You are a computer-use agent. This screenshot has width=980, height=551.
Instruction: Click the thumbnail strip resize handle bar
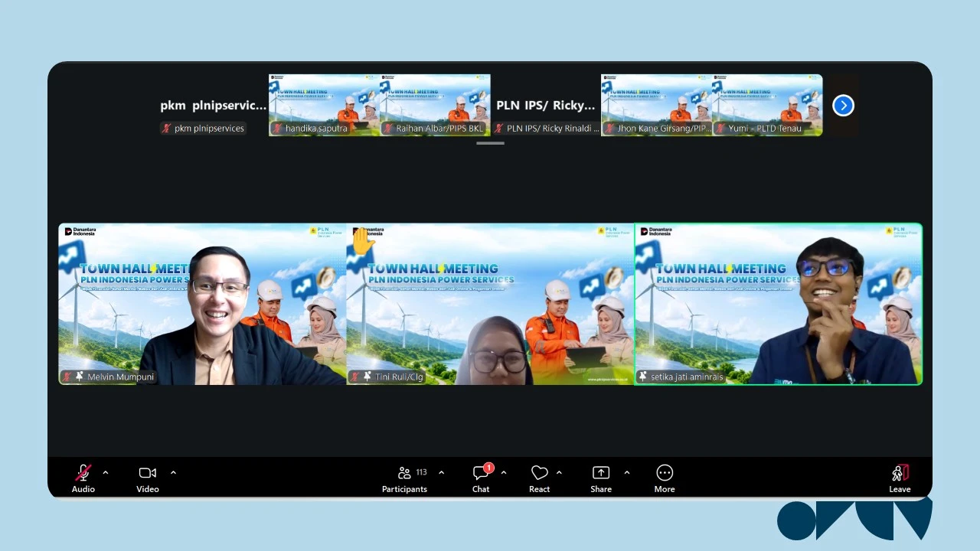click(x=490, y=143)
